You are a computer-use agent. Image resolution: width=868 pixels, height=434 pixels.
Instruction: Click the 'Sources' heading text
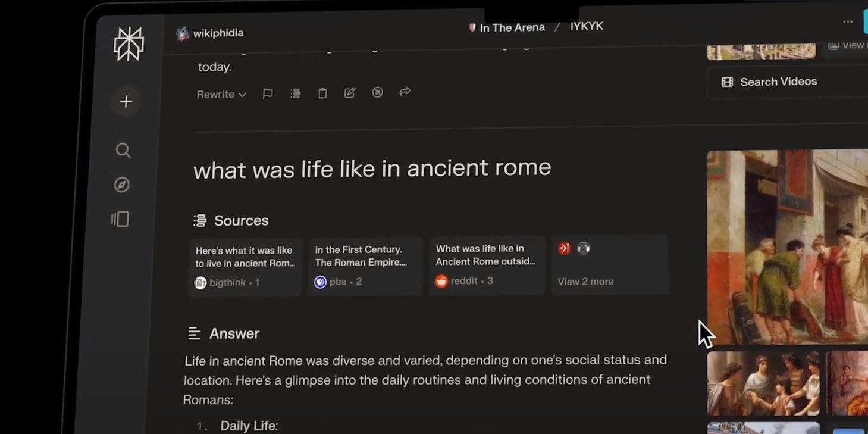(x=242, y=221)
